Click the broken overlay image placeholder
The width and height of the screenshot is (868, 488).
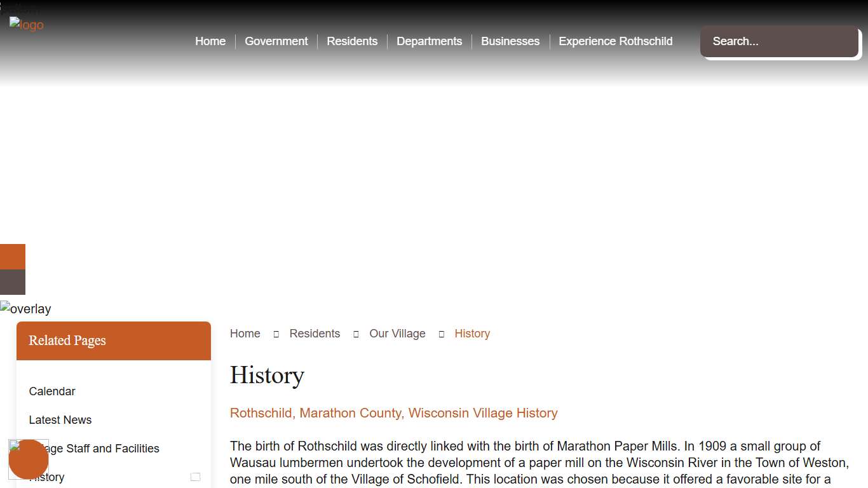[25, 309]
